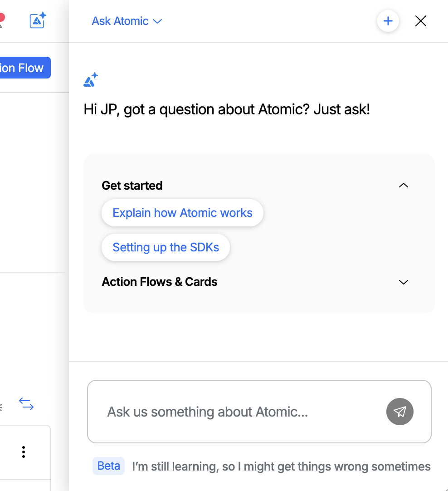Click the Beta badge near the disclaimer
The height and width of the screenshot is (491, 448).
click(x=108, y=466)
